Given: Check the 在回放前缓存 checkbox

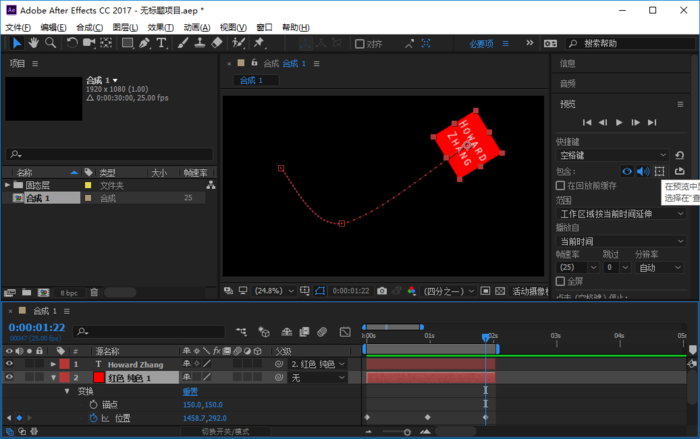Looking at the screenshot, I should point(560,185).
